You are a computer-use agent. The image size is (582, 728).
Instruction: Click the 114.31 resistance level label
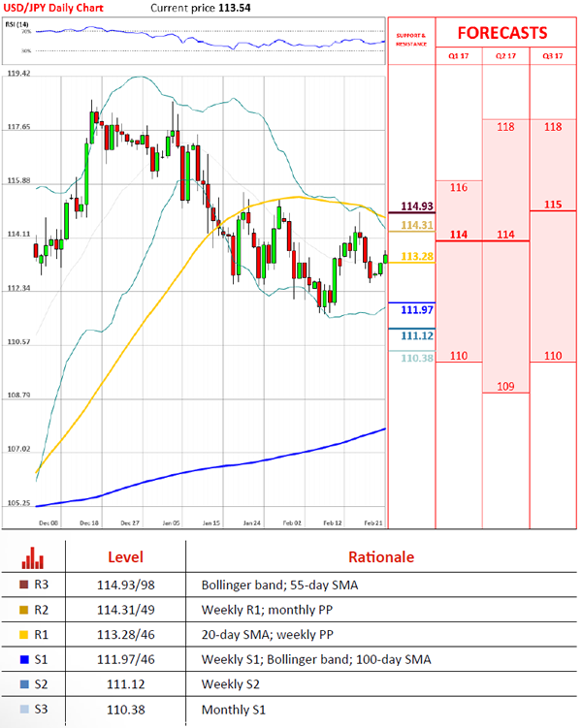(417, 225)
